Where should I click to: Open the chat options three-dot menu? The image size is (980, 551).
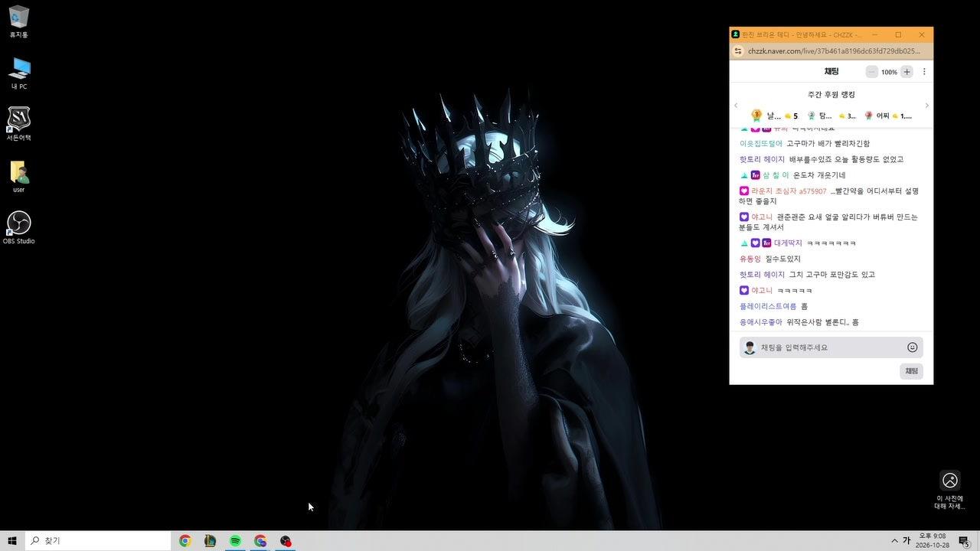pyautogui.click(x=924, y=72)
